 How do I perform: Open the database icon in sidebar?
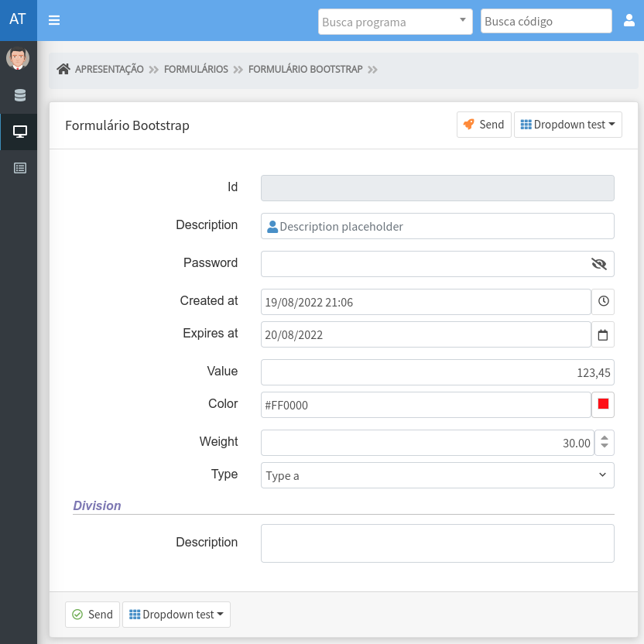click(19, 95)
